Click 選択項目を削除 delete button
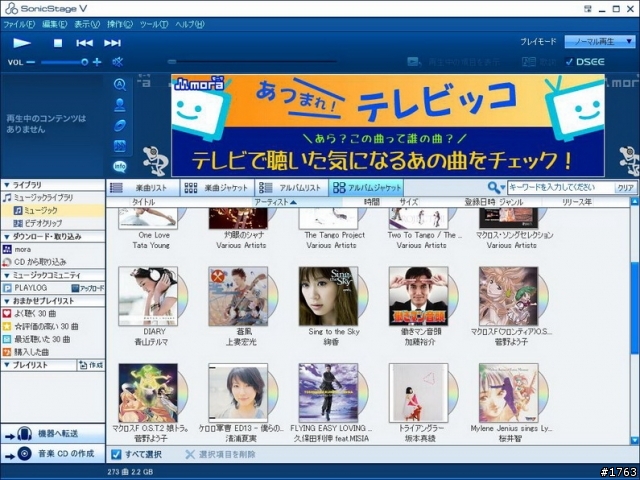 tap(220, 454)
